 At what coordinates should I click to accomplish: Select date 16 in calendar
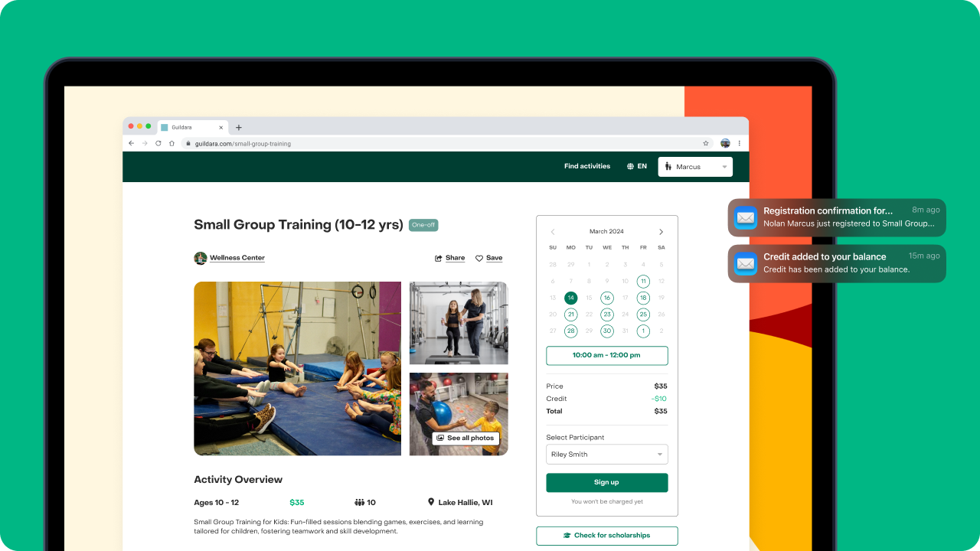pyautogui.click(x=607, y=298)
